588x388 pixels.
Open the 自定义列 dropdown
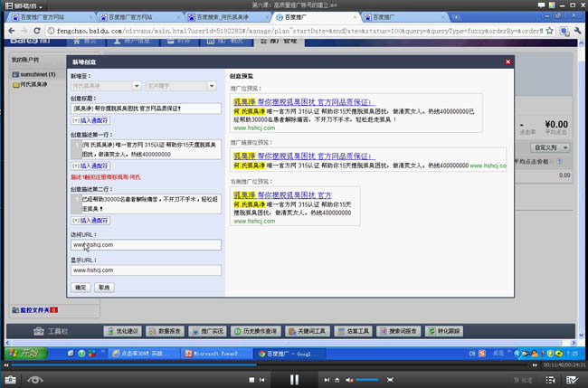550,147
